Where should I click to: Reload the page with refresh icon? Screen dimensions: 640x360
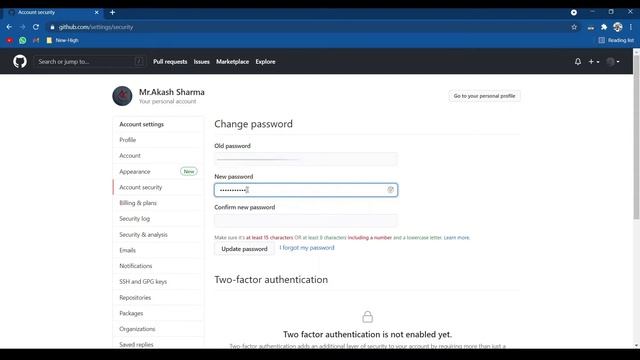pos(36,27)
